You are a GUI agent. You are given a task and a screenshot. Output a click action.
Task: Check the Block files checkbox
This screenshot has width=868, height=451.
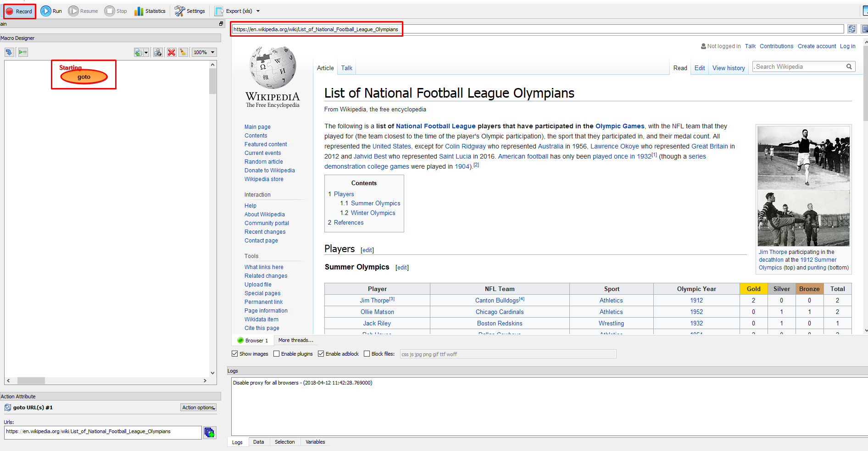point(367,354)
